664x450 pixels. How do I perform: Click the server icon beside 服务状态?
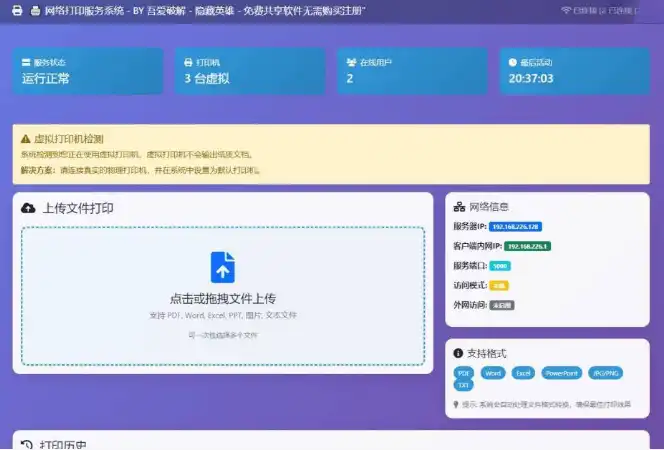coord(26,63)
